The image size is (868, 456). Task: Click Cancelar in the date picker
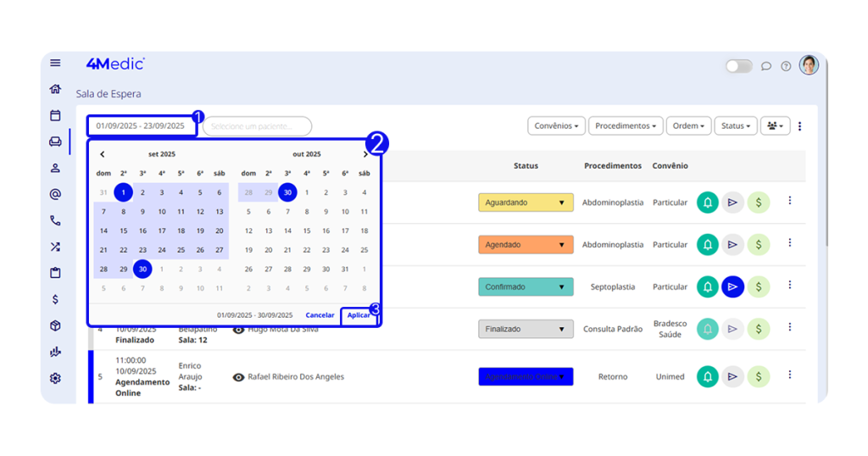coord(320,315)
